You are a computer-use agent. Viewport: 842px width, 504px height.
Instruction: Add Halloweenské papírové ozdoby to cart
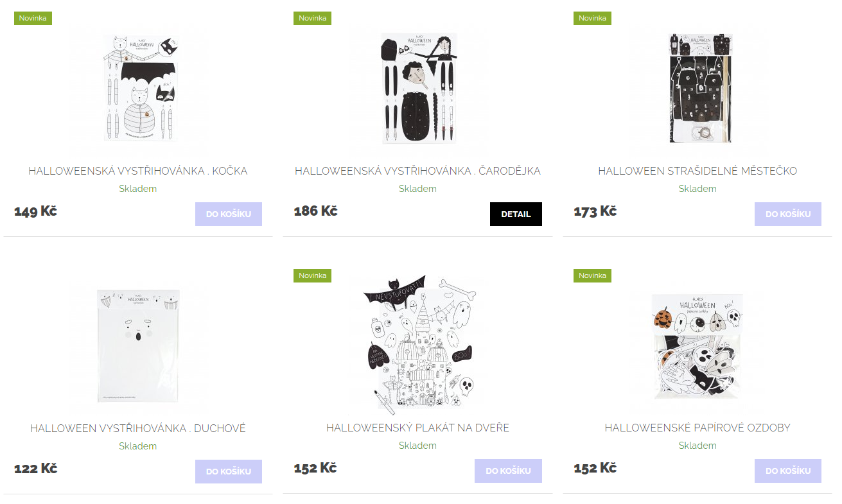(x=788, y=471)
